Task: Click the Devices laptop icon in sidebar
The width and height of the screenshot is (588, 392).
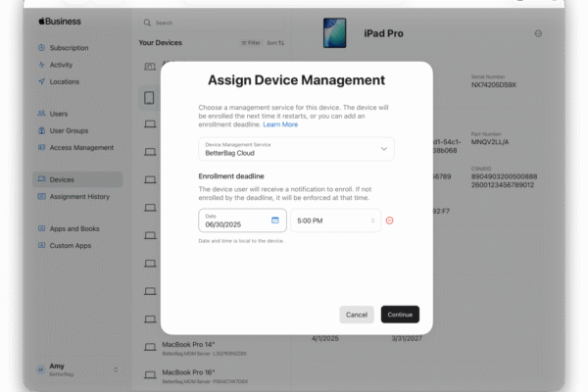Action: click(41, 179)
